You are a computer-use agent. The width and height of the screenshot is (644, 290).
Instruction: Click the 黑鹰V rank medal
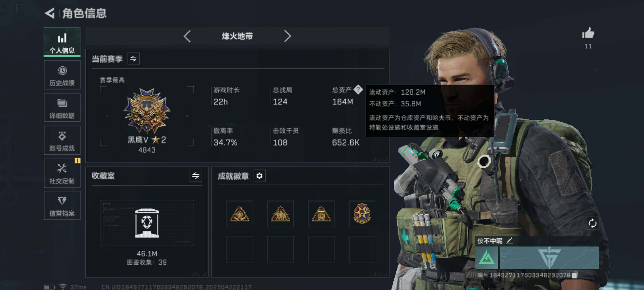pyautogui.click(x=147, y=111)
